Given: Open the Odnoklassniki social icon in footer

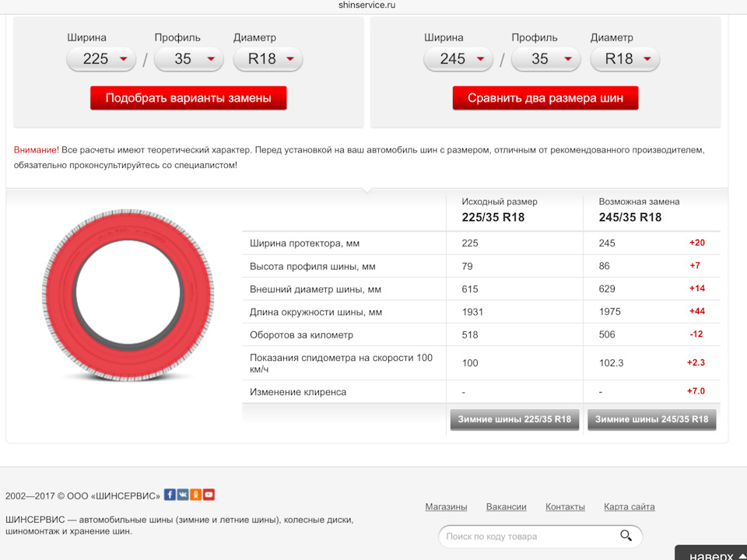Looking at the screenshot, I should [x=196, y=495].
